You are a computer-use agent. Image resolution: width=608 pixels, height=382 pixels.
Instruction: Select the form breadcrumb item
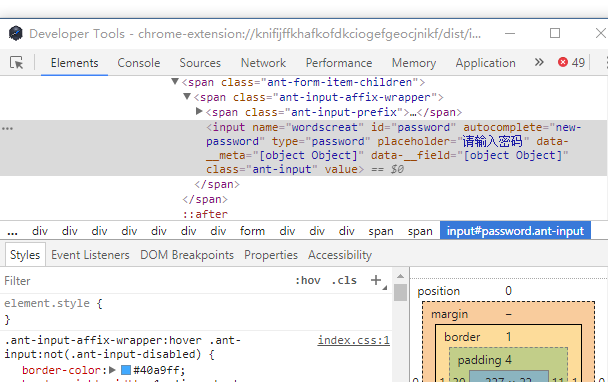[x=252, y=231]
